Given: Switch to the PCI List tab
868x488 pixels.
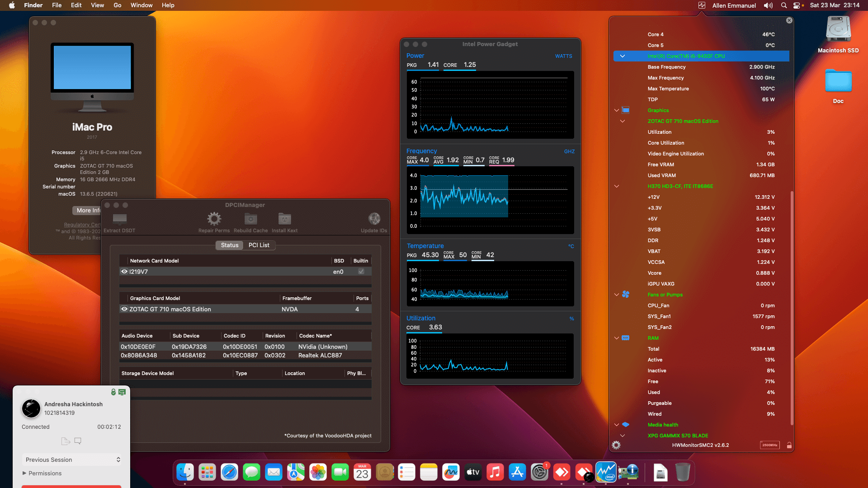Looking at the screenshot, I should click(259, 245).
